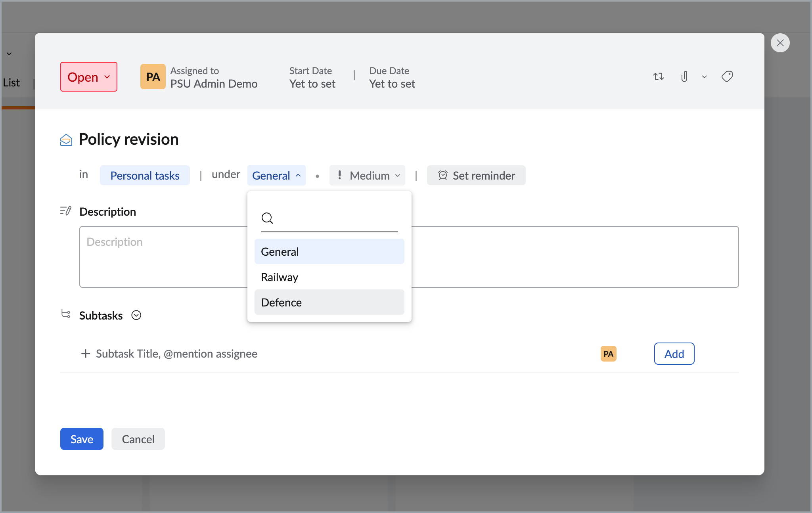812x513 pixels.
Task: Select General in the category list
Action: 329,251
